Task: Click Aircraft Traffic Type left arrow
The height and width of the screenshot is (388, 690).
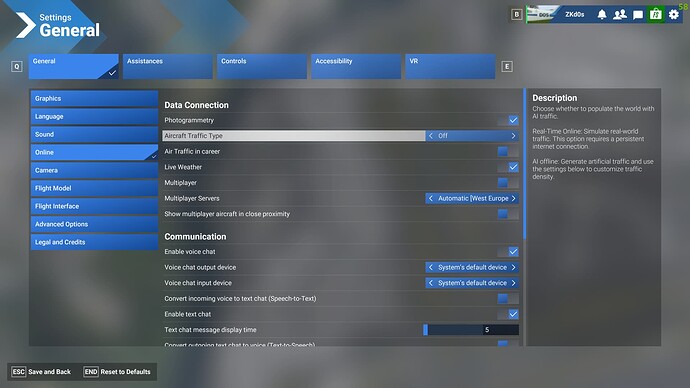Action: tap(431, 136)
